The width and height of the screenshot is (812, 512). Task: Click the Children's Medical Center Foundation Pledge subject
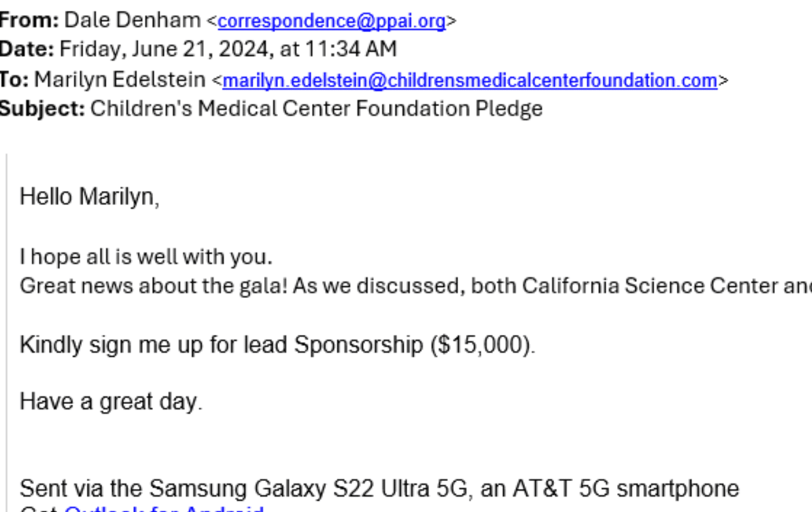point(316,109)
